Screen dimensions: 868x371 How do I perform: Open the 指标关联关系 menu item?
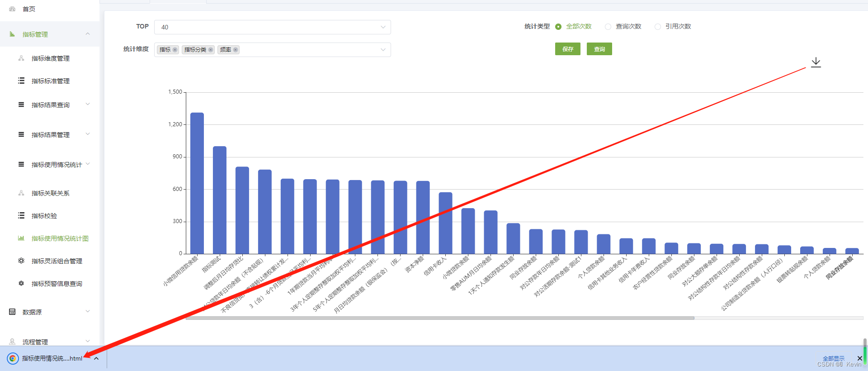(x=51, y=193)
